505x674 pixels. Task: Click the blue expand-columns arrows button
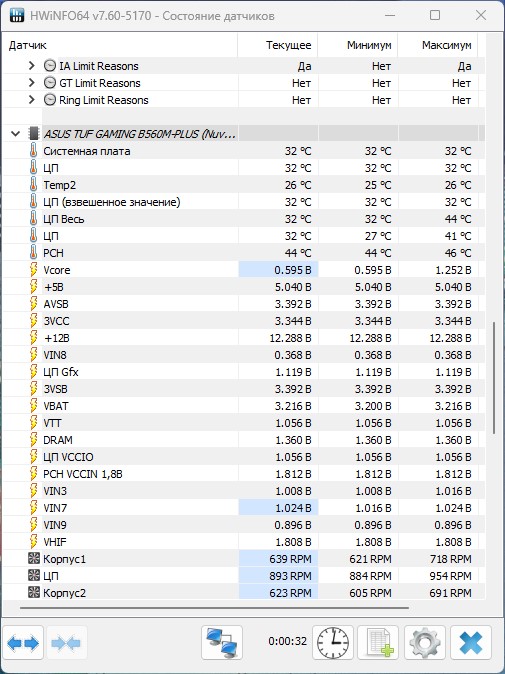coord(23,643)
